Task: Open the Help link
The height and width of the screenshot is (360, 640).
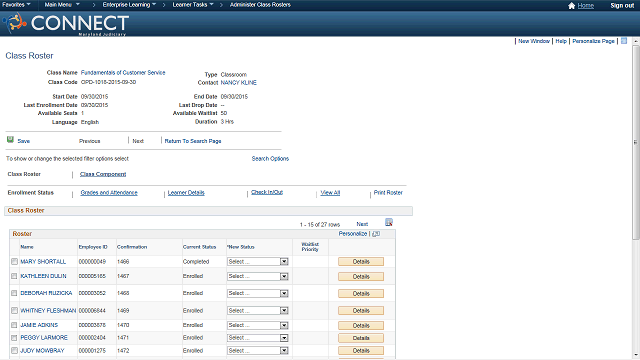Action: click(561, 41)
